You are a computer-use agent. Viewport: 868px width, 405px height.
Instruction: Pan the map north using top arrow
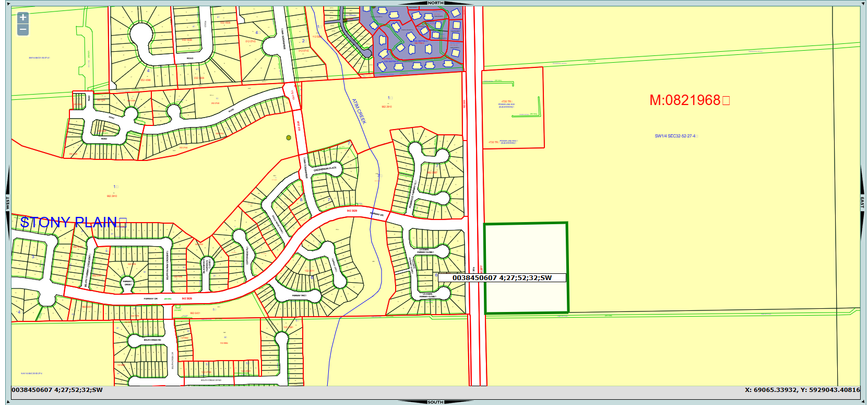pos(435,3)
